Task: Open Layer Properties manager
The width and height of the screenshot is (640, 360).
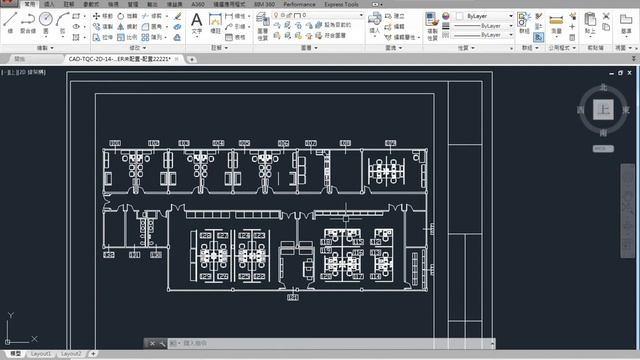Action: [262, 26]
